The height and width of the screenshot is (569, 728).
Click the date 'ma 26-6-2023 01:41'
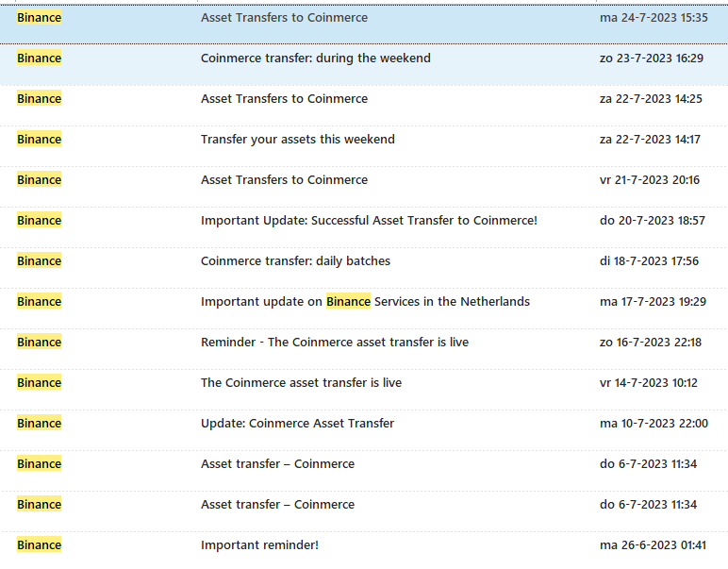coord(653,544)
